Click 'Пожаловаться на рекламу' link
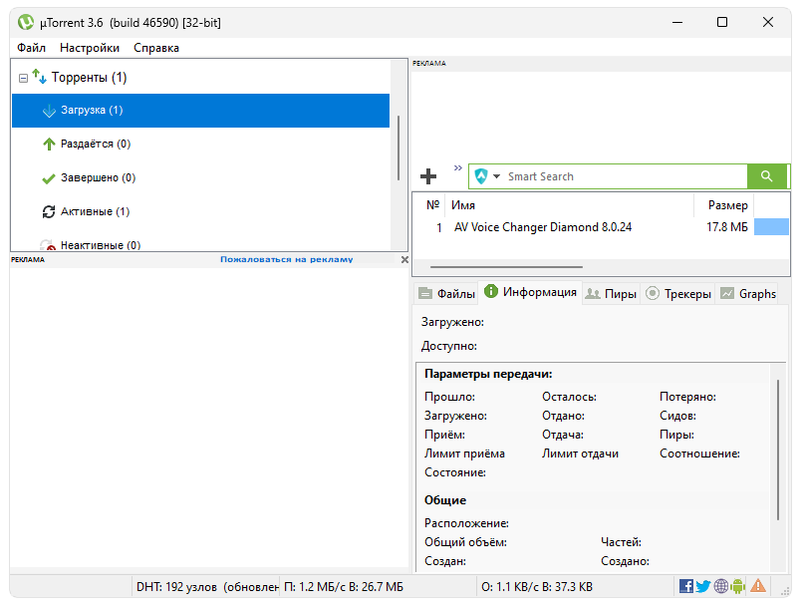Image resolution: width=800 pixels, height=605 pixels. point(286,259)
